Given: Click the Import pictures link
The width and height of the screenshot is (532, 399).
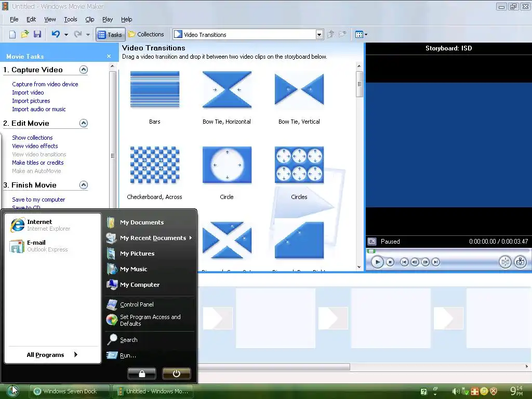Looking at the screenshot, I should [31, 101].
